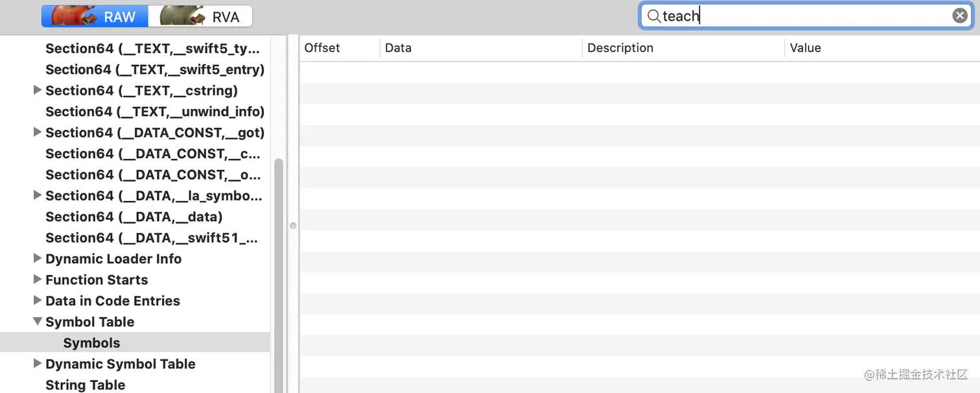Viewport: 980px width, 393px height.
Task: Switch to RVA address mode
Action: [200, 16]
